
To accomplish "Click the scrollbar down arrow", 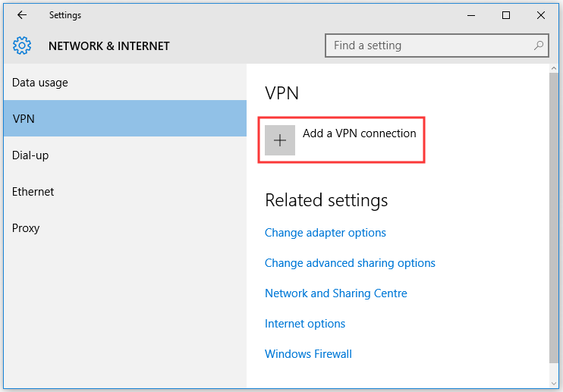I will click(553, 384).
